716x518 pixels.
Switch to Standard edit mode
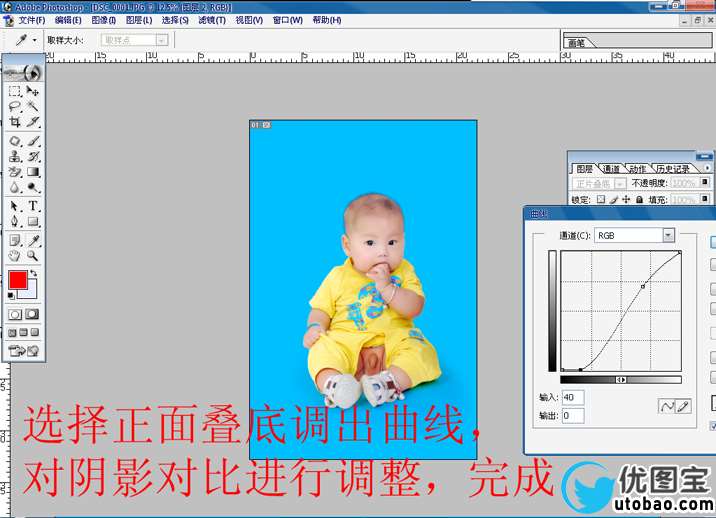pyautogui.click(x=15, y=314)
